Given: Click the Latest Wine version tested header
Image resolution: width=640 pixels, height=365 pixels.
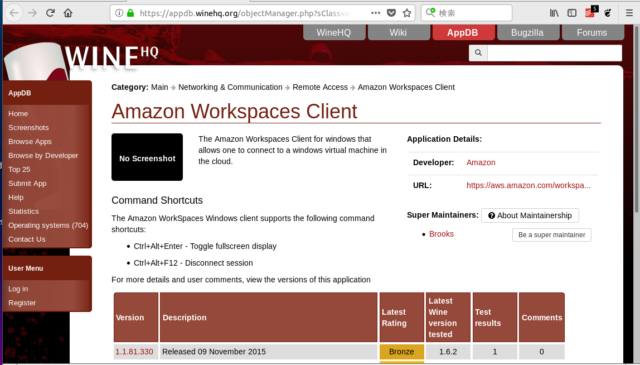Looking at the screenshot, I should pos(448,317).
